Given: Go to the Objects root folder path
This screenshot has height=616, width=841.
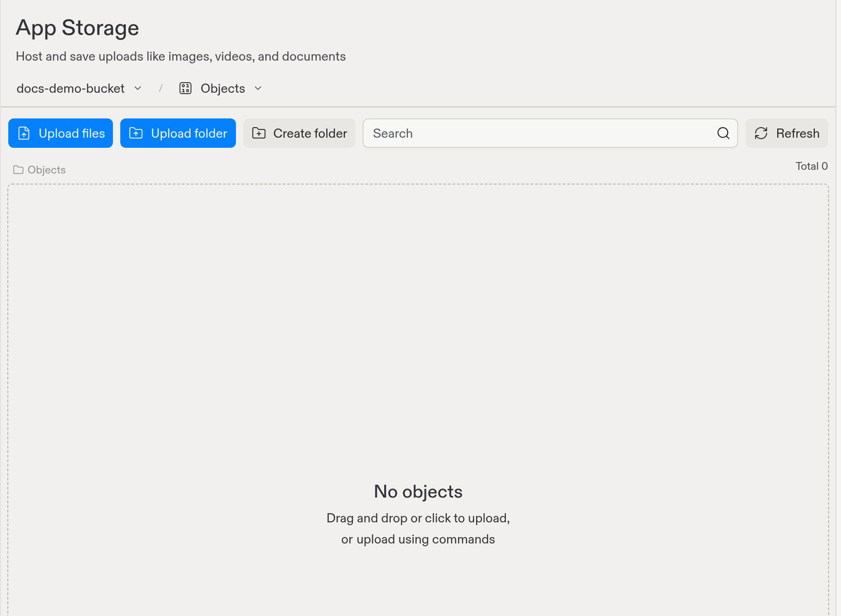Looking at the screenshot, I should coord(46,170).
